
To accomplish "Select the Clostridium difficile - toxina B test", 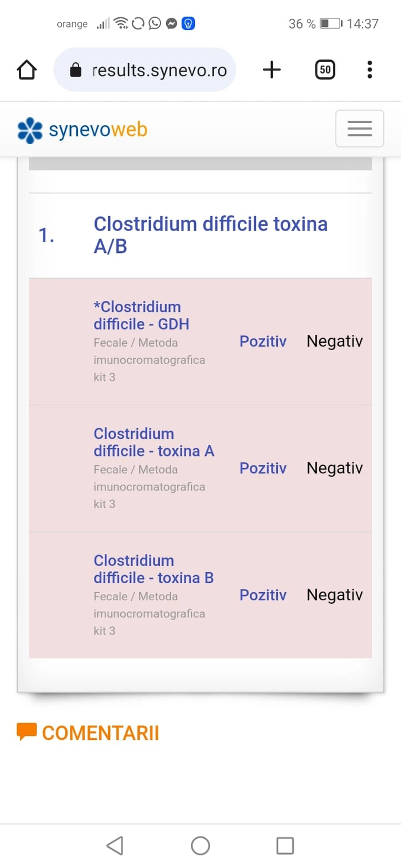I will point(154,569).
